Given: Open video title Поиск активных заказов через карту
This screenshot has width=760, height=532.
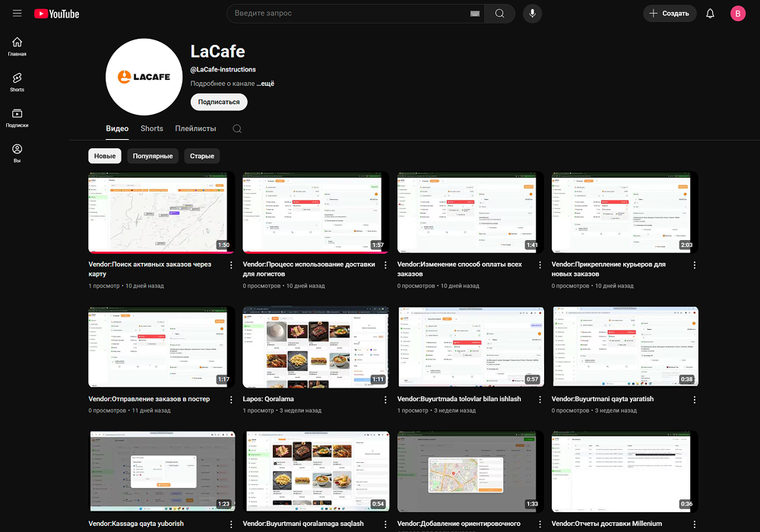Looking at the screenshot, I should coord(150,269).
